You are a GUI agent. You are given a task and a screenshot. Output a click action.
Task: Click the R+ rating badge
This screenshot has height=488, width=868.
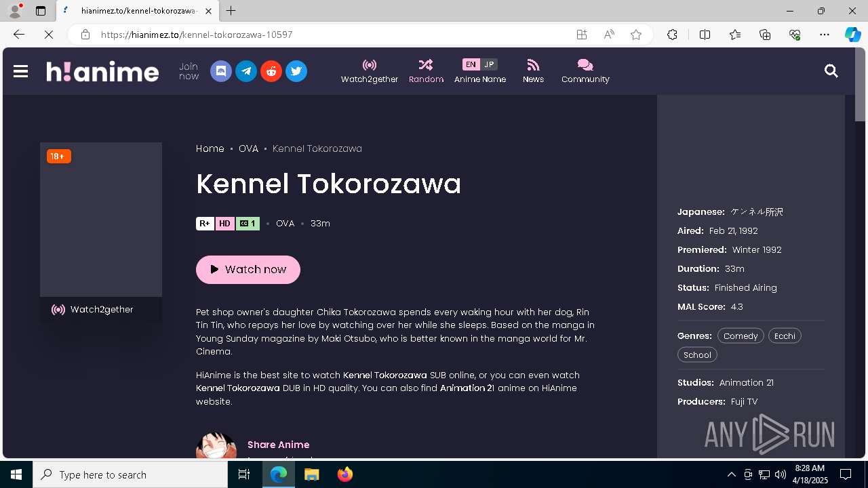coord(205,224)
